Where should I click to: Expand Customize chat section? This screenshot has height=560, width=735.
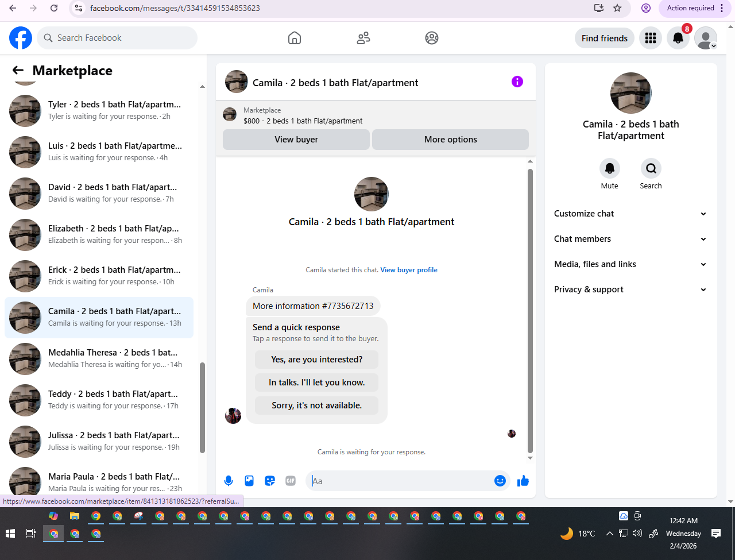[x=630, y=214]
